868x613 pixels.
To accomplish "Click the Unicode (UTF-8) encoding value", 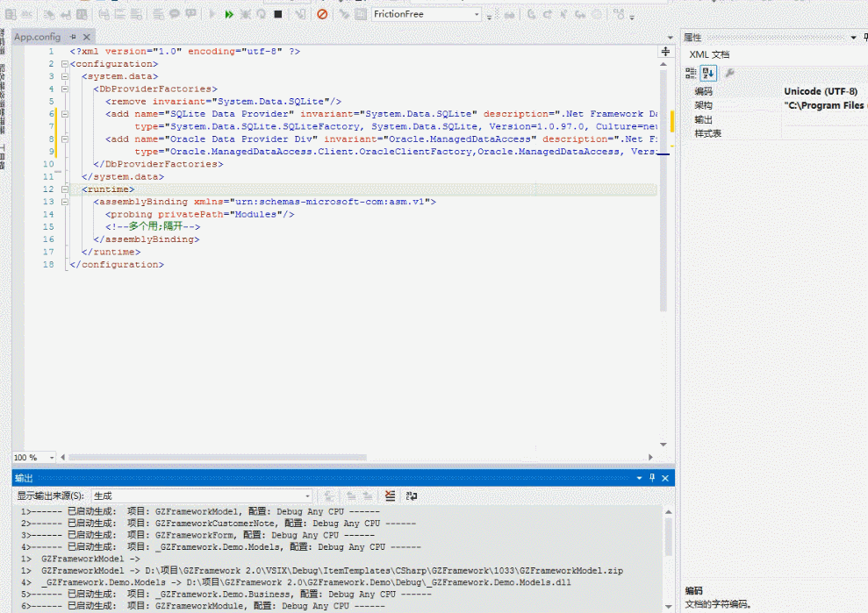I will point(821,91).
